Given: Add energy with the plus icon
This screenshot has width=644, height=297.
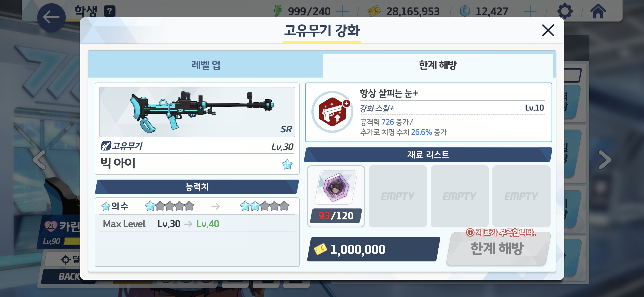Looking at the screenshot, I should coord(343,12).
